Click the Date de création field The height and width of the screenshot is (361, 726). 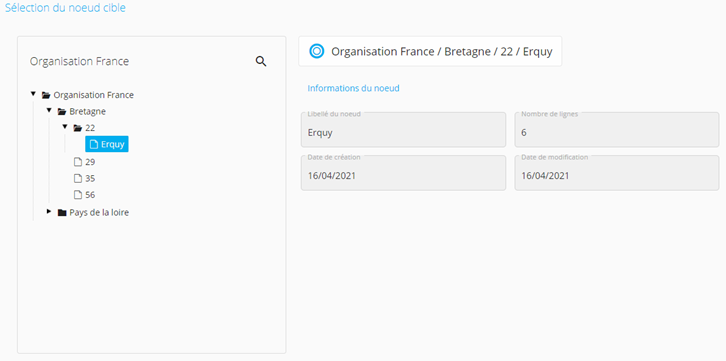[x=403, y=173]
